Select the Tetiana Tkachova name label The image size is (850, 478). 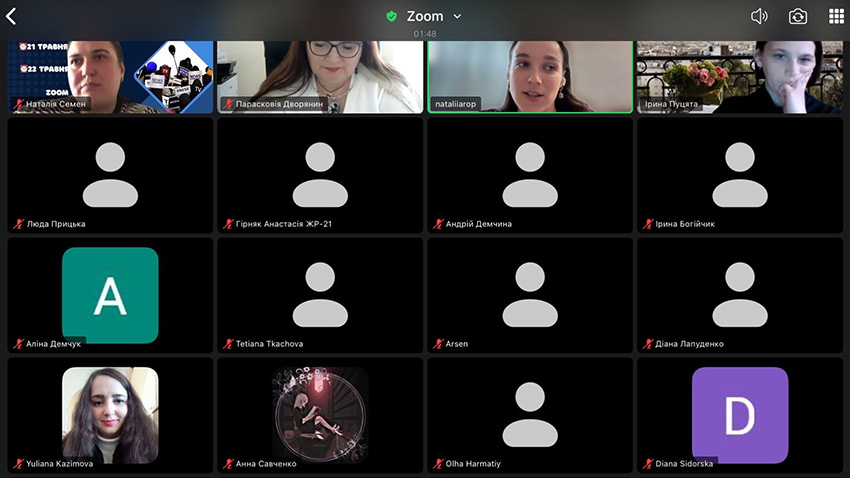point(269,344)
